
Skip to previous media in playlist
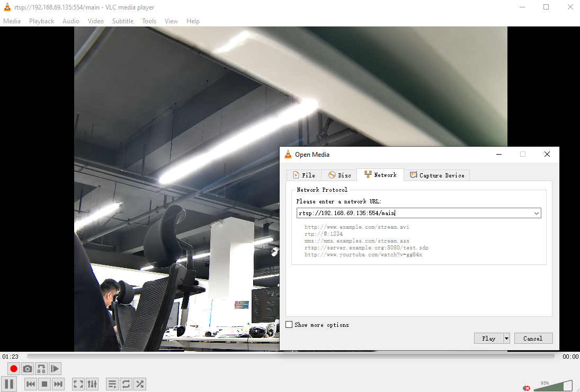pyautogui.click(x=31, y=384)
